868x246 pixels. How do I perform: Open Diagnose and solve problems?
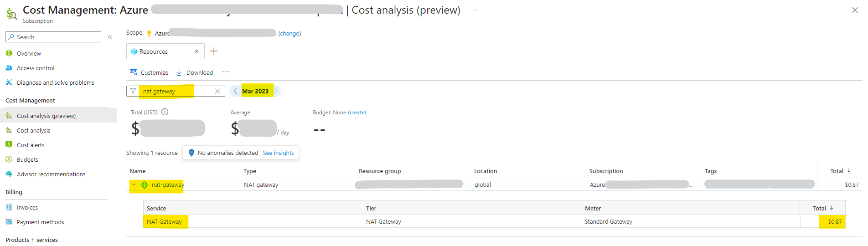[56, 83]
